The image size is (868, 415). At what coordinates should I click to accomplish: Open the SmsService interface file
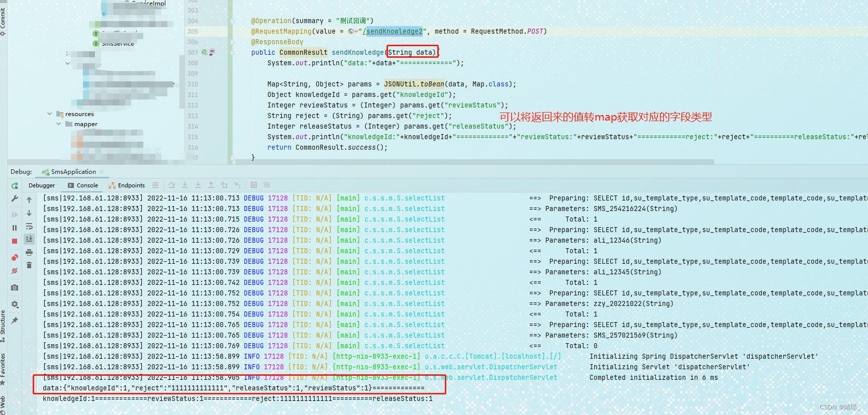114,44
